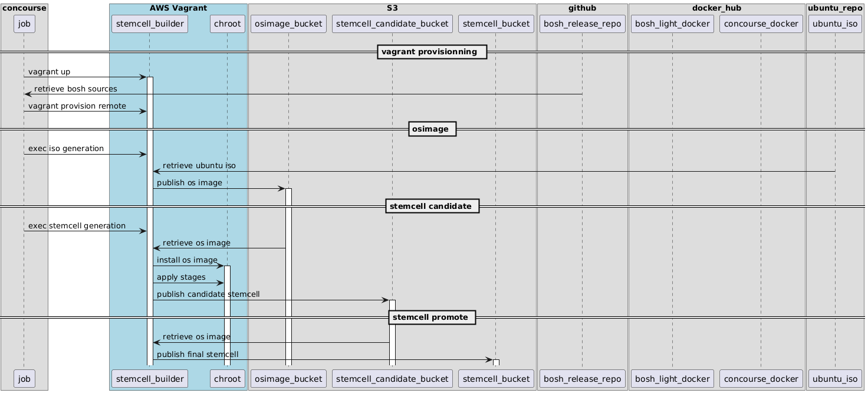The width and height of the screenshot is (868, 393).
Task: Select the bottom 'stemcell_builder' participant box
Action: (150, 379)
